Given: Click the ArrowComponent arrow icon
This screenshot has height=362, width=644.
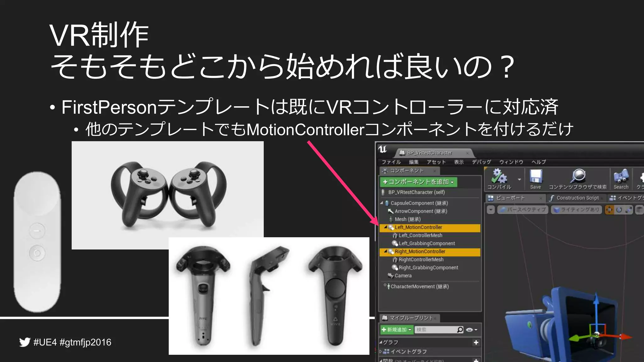Looking at the screenshot, I should click(391, 211).
